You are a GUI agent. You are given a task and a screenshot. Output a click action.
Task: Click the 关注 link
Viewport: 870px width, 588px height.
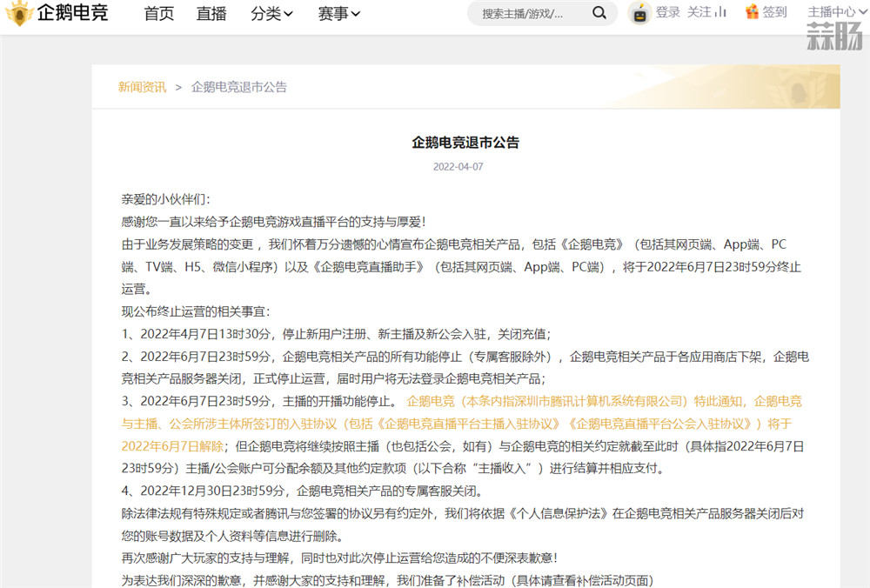[x=699, y=11]
